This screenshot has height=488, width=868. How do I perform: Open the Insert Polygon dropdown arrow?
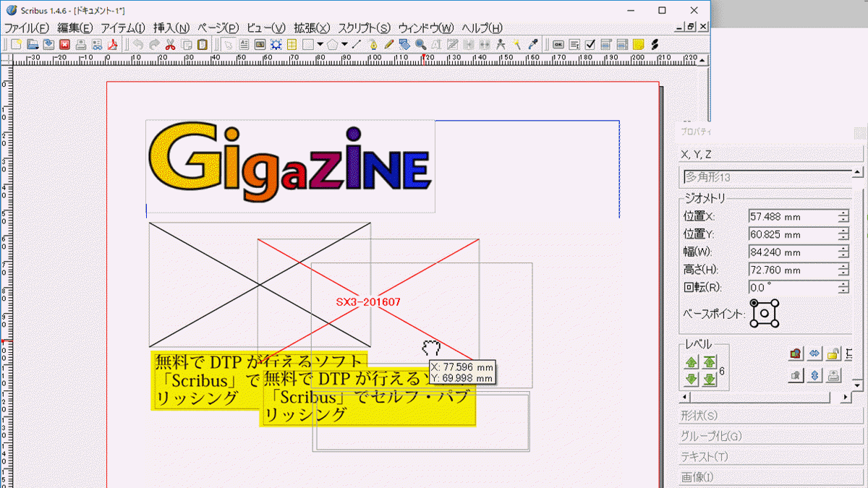point(344,44)
